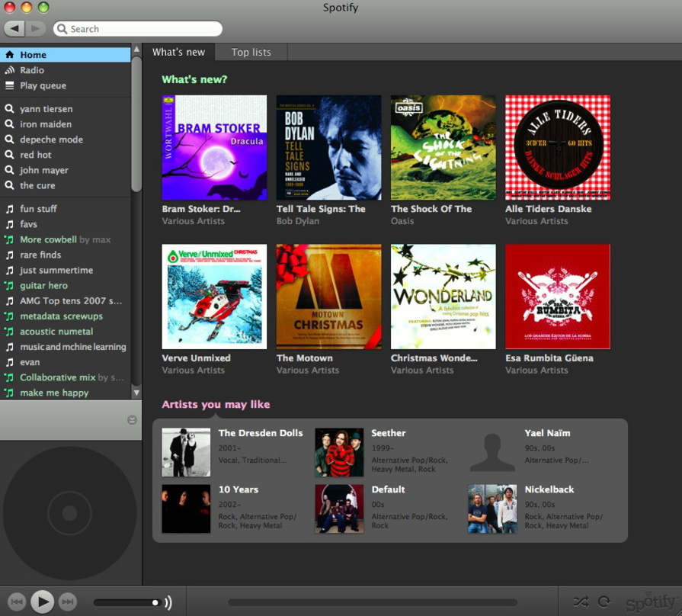Open the Motown Christmas album cover
Image resolution: width=682 pixels, height=616 pixels.
(x=329, y=297)
